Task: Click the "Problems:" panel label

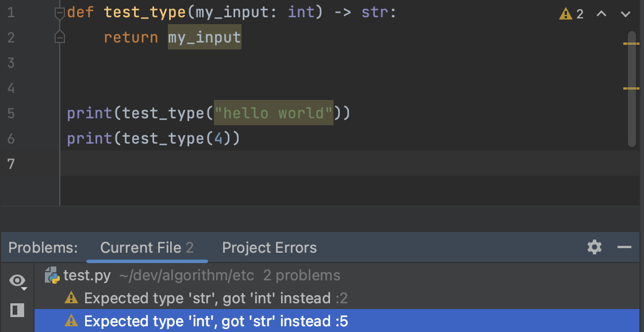Action: (43, 248)
